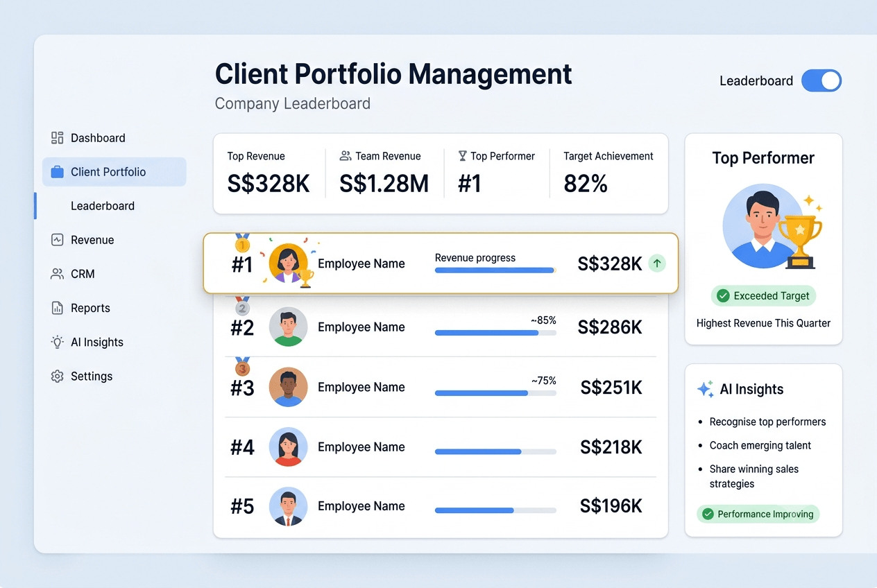
Task: Click the Reports document icon in sidebar
Action: 58,308
